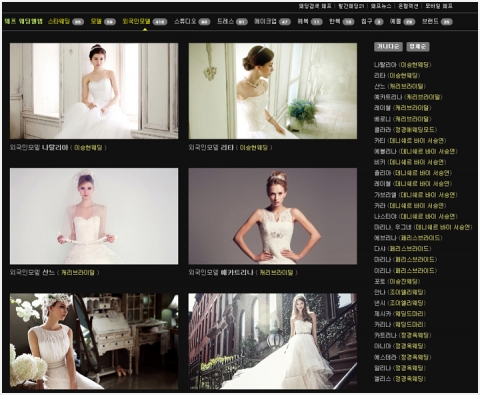
Task: Select 에블리나 (데니쉐르 바이 서승연) in the list
Action: [416, 151]
